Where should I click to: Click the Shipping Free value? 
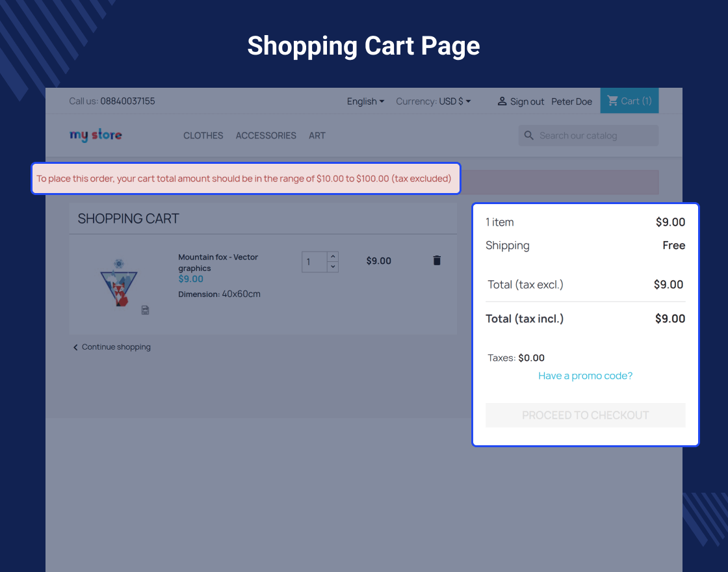pyautogui.click(x=673, y=245)
